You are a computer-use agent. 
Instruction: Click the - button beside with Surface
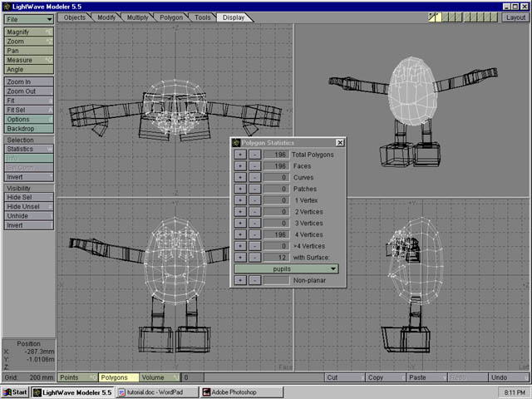pyautogui.click(x=255, y=258)
